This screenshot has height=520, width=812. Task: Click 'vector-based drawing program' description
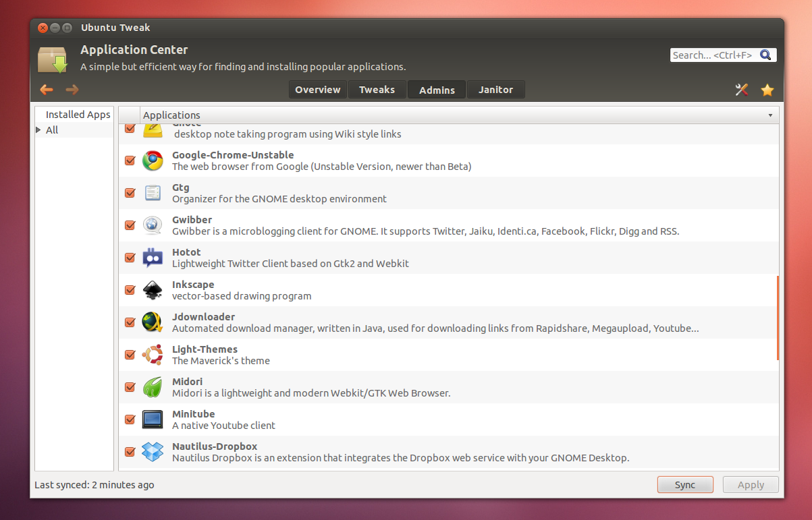(x=242, y=296)
